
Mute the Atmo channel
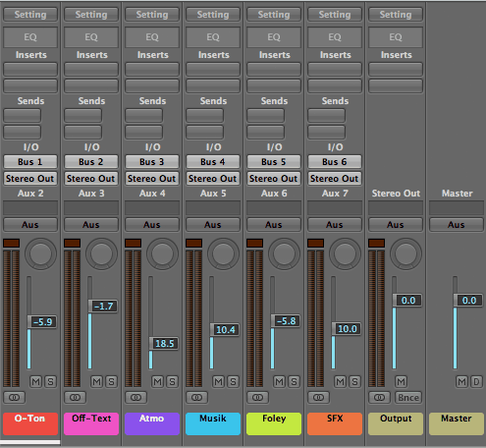[x=158, y=381]
